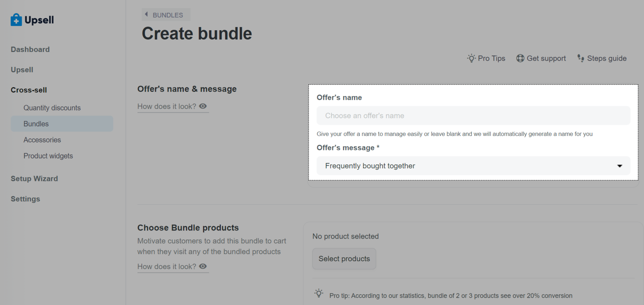This screenshot has height=305, width=644.
Task: Select the Bundles sidebar item
Action: tap(62, 124)
